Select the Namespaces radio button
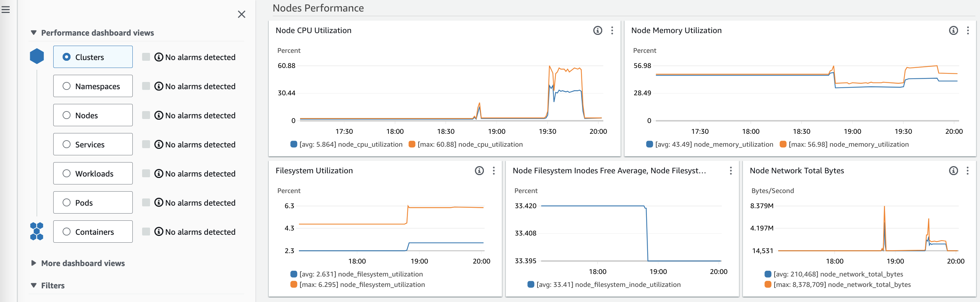 67,86
